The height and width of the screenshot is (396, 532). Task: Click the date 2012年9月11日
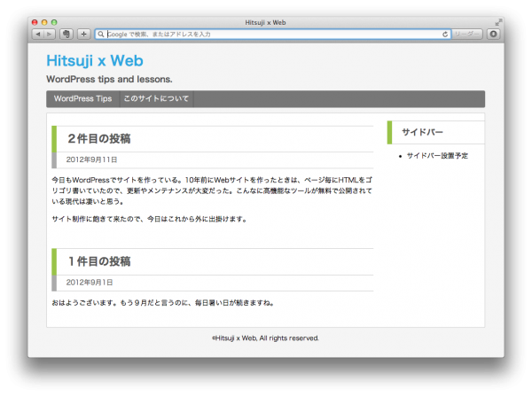pos(91,159)
